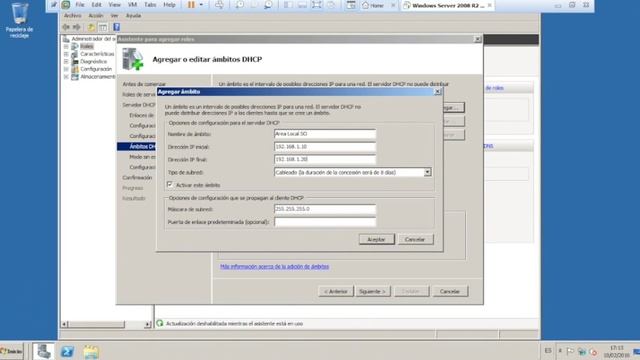This screenshot has width=640, height=360.
Task: Open the VMware View menu
Action: [114, 5]
